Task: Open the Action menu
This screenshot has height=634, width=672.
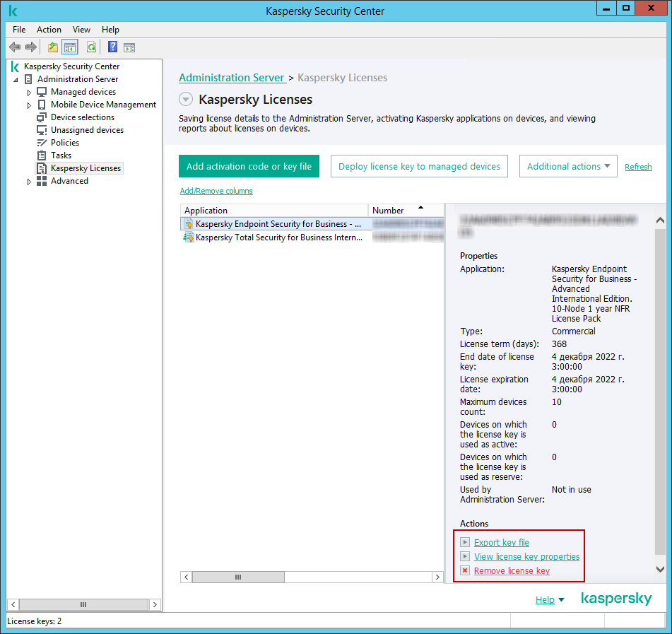Action: (49, 30)
